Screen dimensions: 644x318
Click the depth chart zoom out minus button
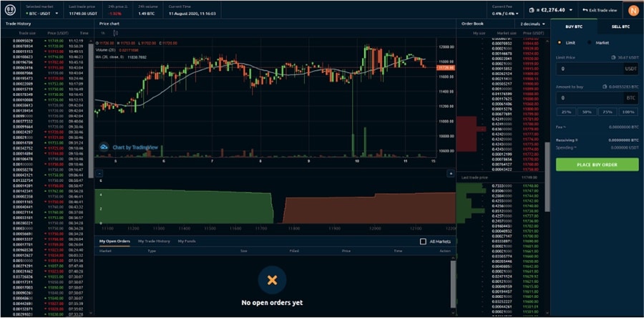[x=100, y=173]
